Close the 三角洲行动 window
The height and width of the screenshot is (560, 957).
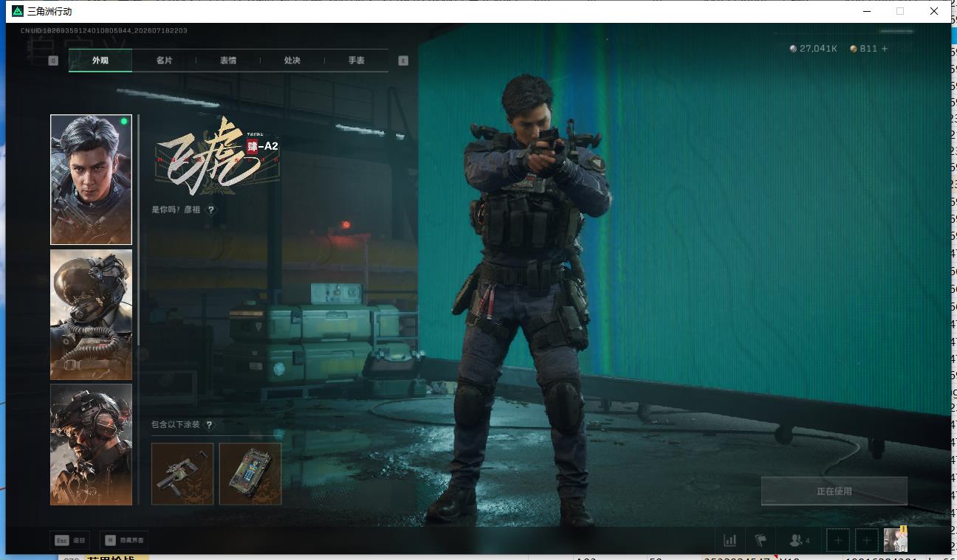[933, 11]
